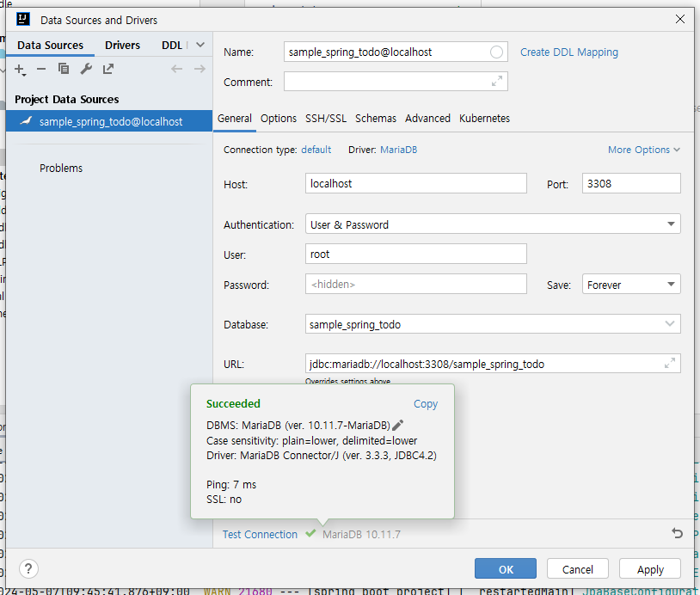The height and width of the screenshot is (595, 700).
Task: Switch to the Data Sources tab
Action: pyautogui.click(x=50, y=45)
